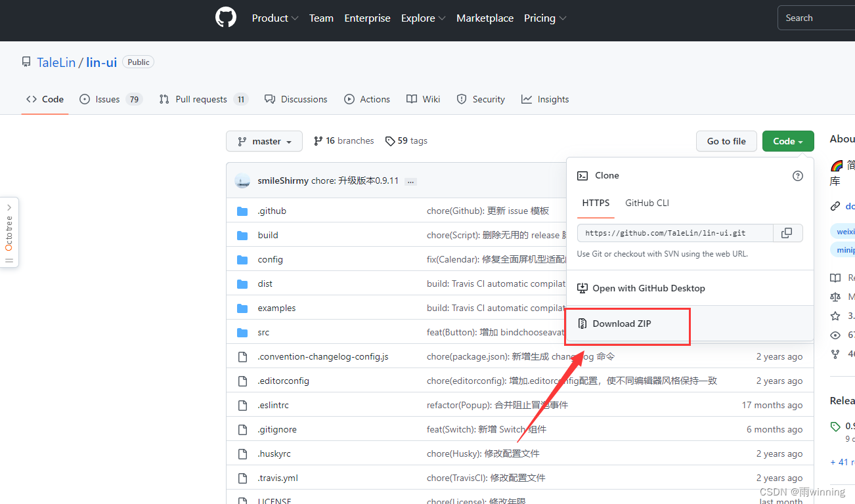Image resolution: width=855 pixels, height=504 pixels.
Task: Click terminal icon next to Clone
Action: coord(582,176)
